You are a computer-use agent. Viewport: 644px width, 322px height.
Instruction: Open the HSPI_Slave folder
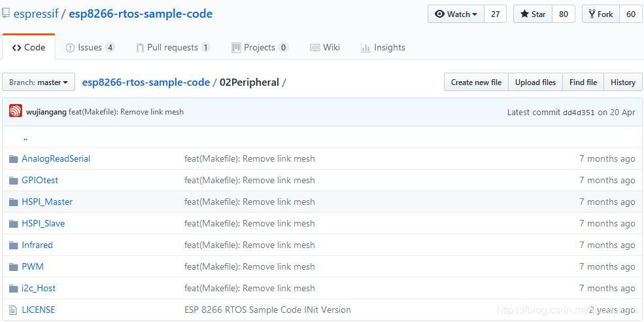tap(43, 224)
